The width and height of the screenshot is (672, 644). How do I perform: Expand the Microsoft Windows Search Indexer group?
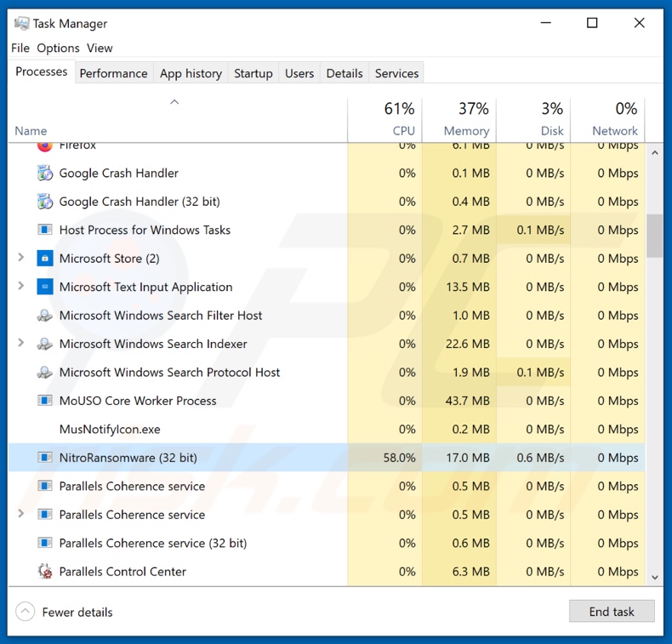20,343
